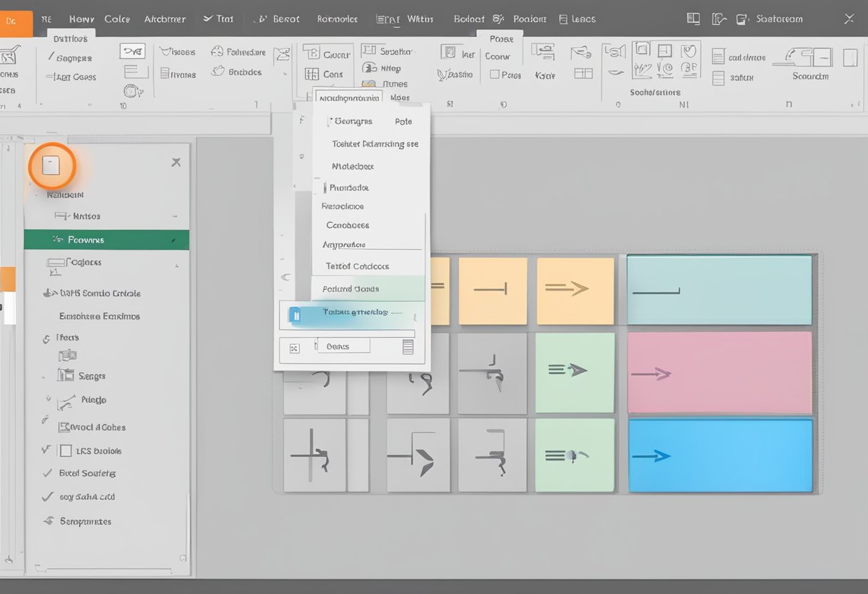Choose Tertef Cotdocs in dropdown menu
Viewport: 868px width, 594px height.
(x=357, y=266)
